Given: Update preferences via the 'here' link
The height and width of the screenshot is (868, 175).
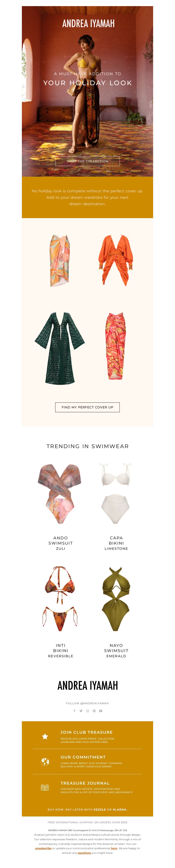Looking at the screenshot, I should pos(114,848).
